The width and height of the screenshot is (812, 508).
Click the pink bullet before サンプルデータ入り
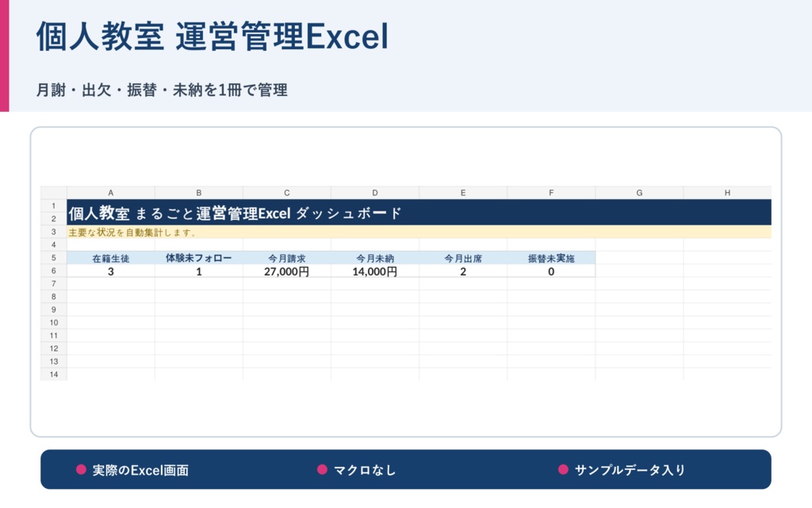pos(564,470)
